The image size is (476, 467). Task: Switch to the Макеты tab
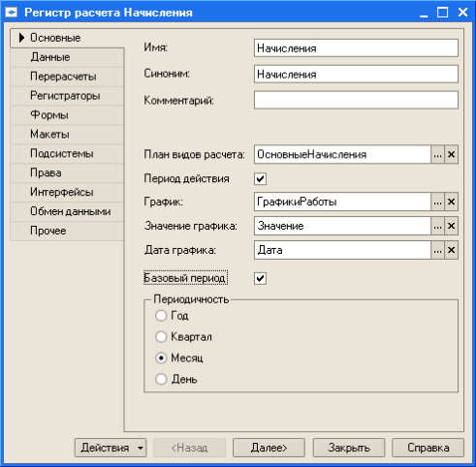pyautogui.click(x=67, y=135)
